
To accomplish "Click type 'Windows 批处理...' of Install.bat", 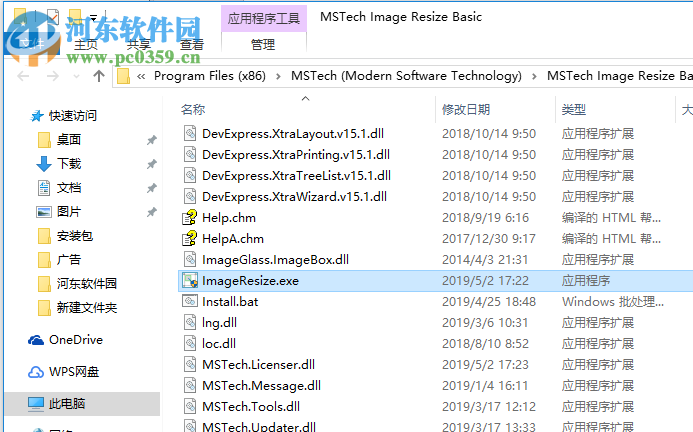I will click(x=613, y=302).
